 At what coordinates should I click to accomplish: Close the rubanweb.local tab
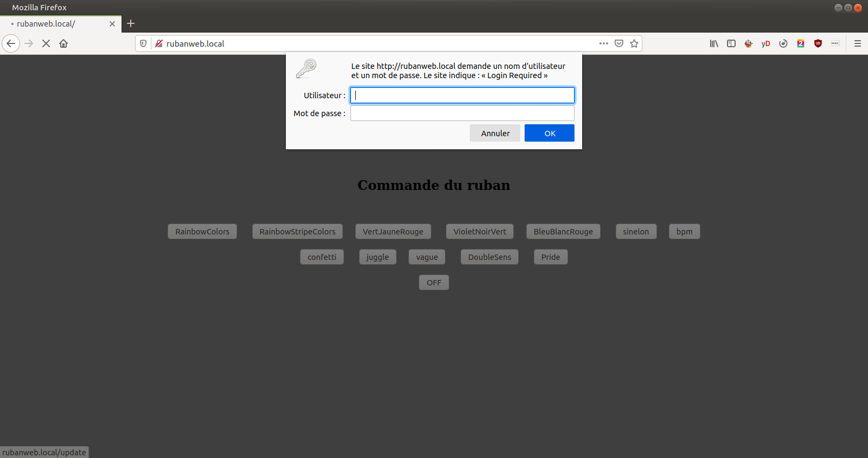[x=112, y=24]
